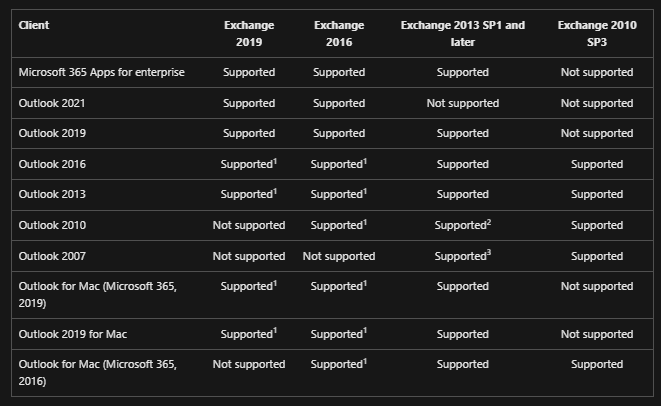Select the Outlook 2019 for Mac label
Screen dimensions: 661x406
[x=73, y=334]
